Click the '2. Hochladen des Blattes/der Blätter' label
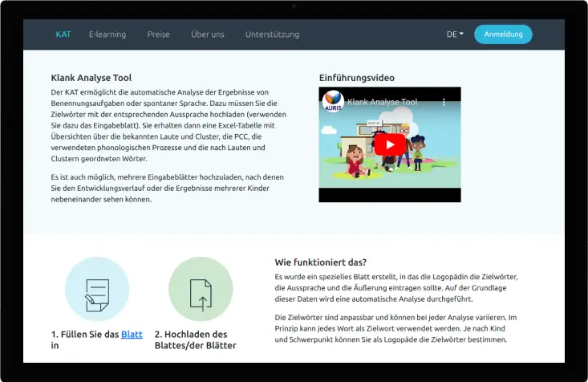The image size is (588, 382). coord(195,339)
